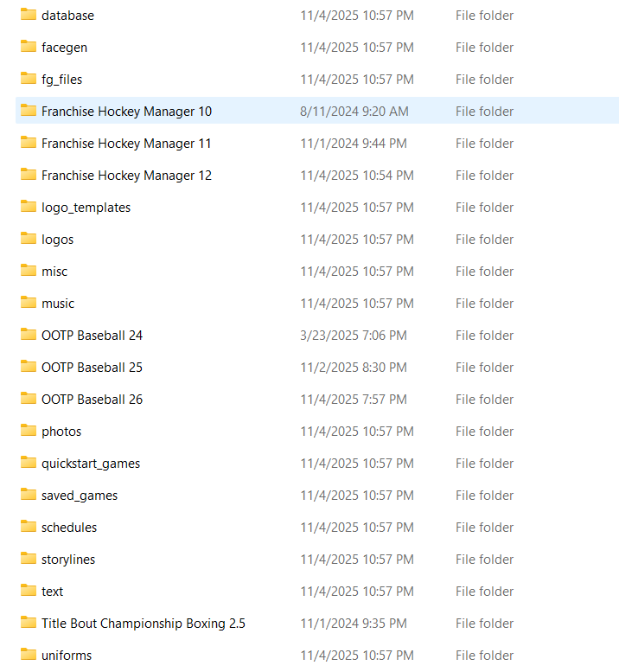Click Franchise Hockey Manager 11 folder name

click(x=126, y=143)
